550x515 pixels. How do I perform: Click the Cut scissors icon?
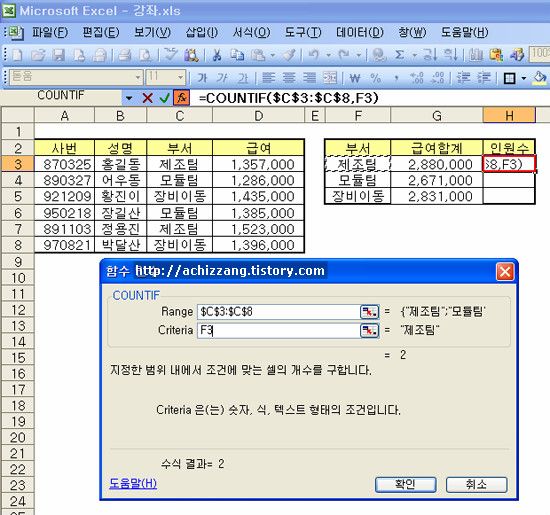[217, 55]
